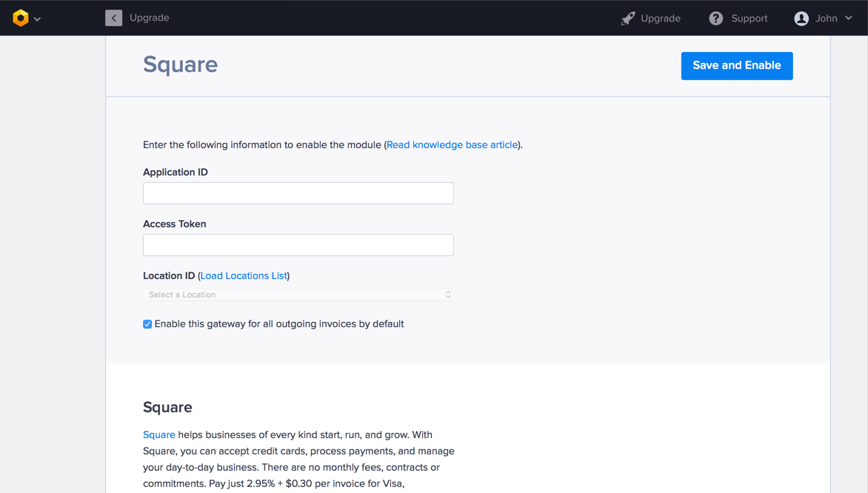The width and height of the screenshot is (868, 493).
Task: Click the Save and Enable button
Action: (x=737, y=66)
